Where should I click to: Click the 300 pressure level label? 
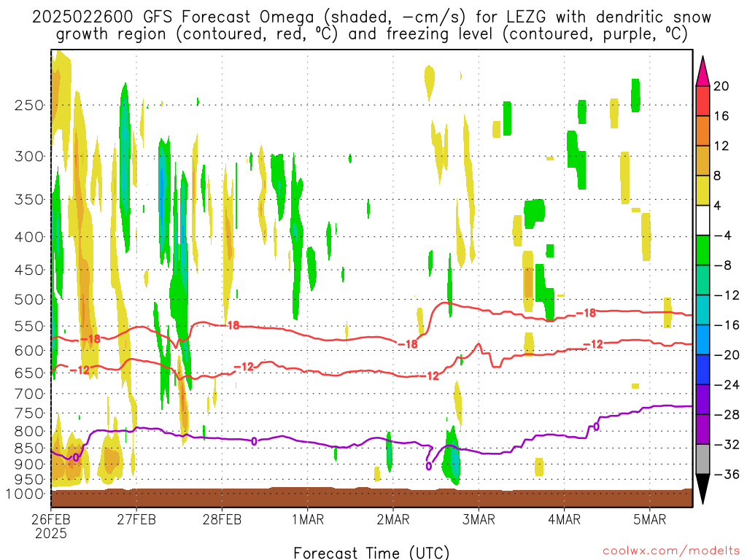click(x=29, y=156)
